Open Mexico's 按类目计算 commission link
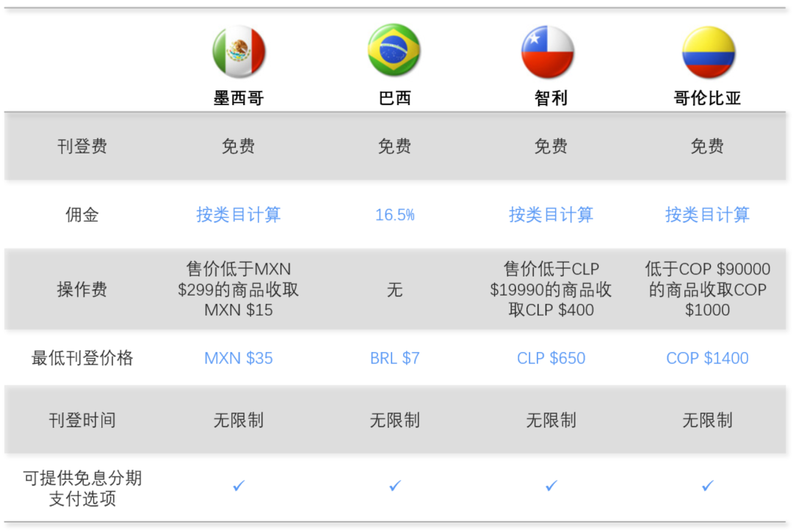The image size is (793, 532). click(239, 215)
